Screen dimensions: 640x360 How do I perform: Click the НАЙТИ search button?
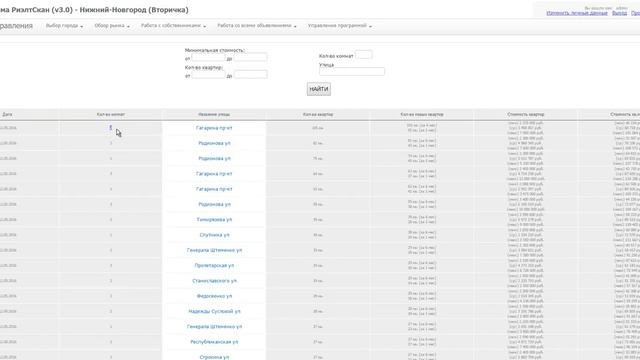319,89
